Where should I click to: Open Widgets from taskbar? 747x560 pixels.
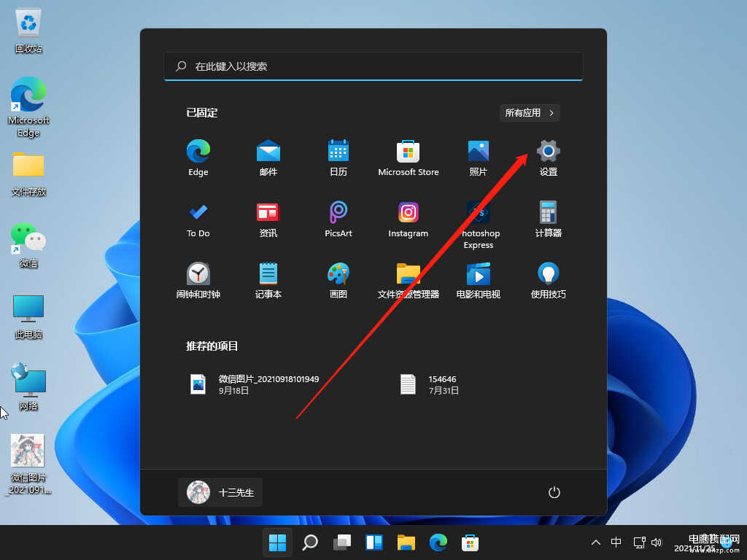point(374,542)
